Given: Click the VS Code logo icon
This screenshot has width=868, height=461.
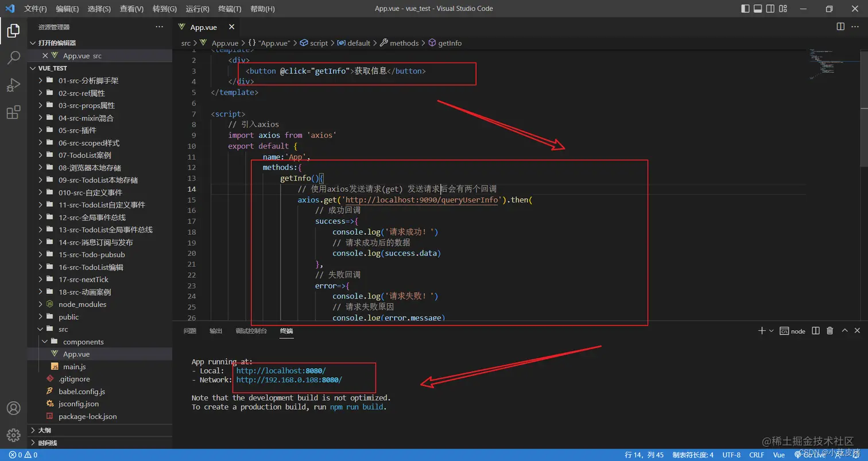Looking at the screenshot, I should (x=10, y=9).
